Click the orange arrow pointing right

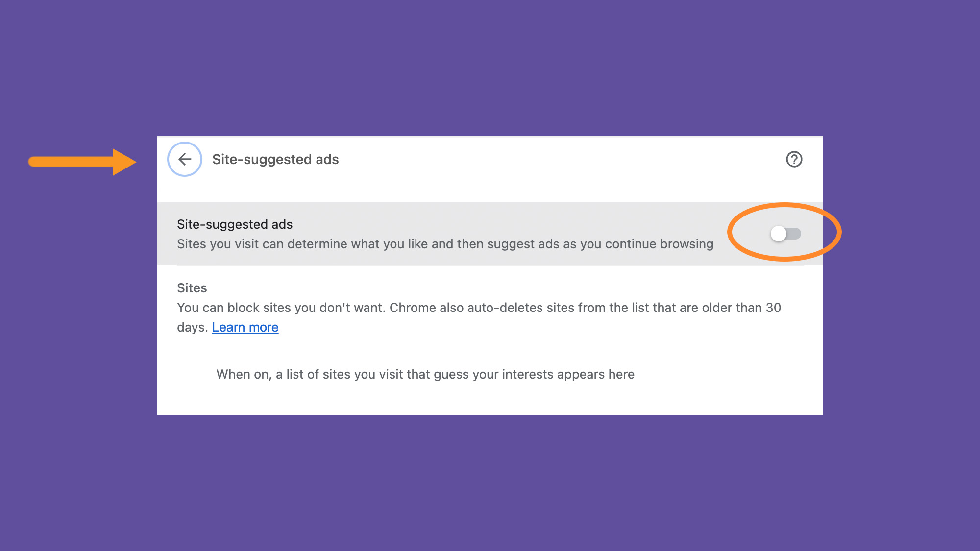(x=82, y=162)
